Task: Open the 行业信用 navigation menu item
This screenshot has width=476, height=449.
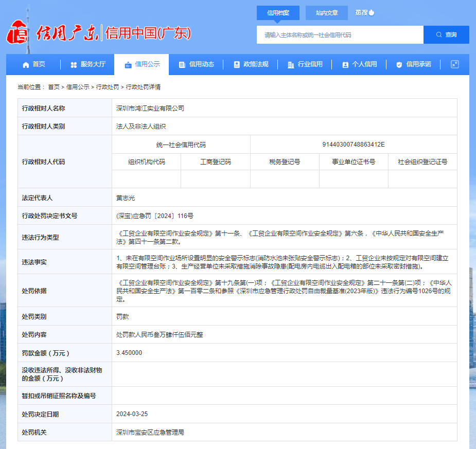Action: pyautogui.click(x=305, y=64)
